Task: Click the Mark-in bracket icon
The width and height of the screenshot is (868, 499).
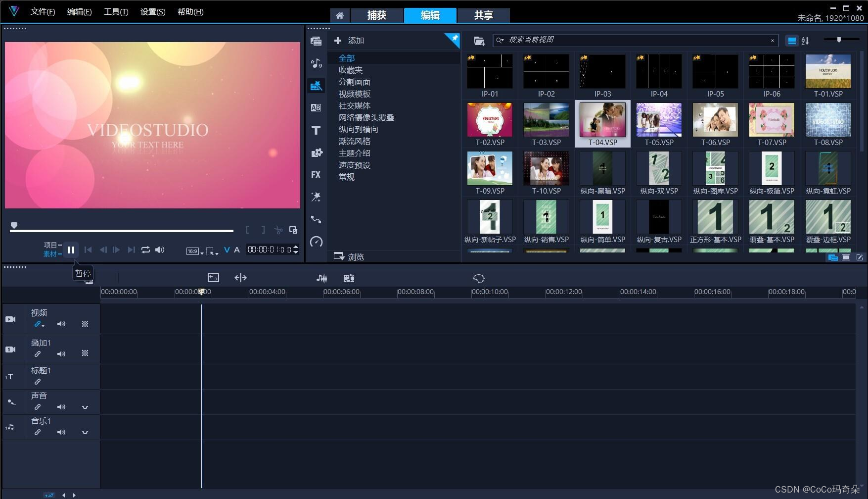Action: pyautogui.click(x=247, y=230)
